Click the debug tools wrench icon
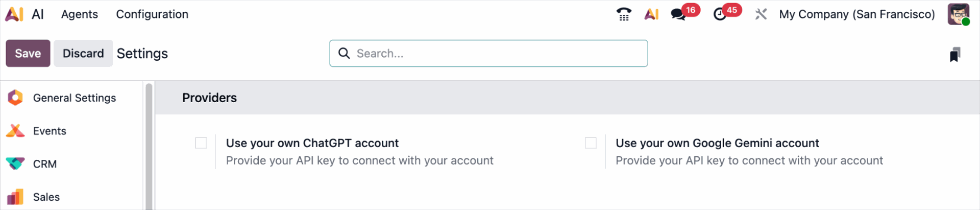This screenshot has height=210, width=980. pyautogui.click(x=761, y=14)
